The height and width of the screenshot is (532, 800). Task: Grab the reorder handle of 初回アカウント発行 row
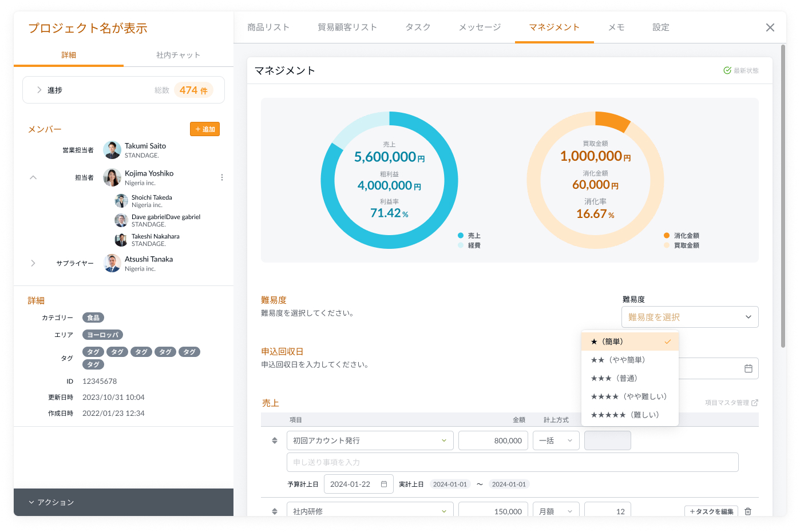[x=275, y=440]
